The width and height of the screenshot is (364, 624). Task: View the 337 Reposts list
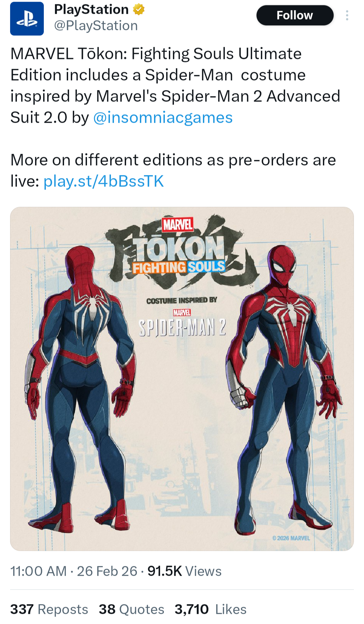(x=49, y=609)
